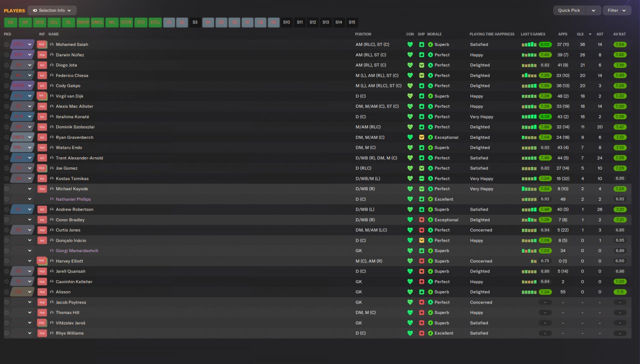Click Ibrahima Konaté's 8.28 last-five rating

click(x=545, y=117)
